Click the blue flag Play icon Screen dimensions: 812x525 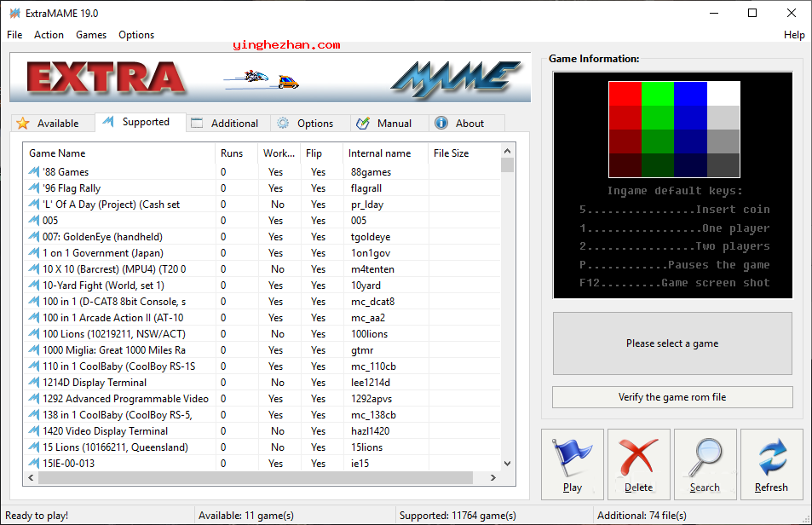coord(572,457)
